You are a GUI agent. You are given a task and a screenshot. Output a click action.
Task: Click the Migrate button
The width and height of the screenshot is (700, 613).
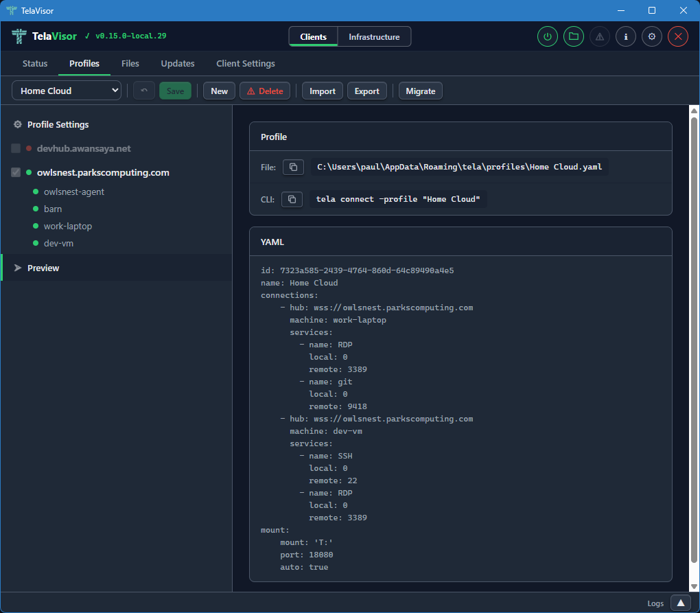point(421,91)
